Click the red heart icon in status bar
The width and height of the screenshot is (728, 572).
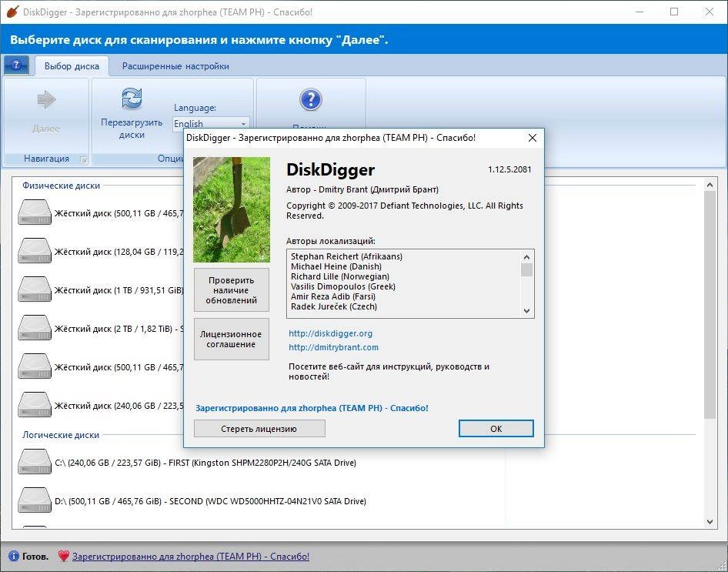pos(64,556)
